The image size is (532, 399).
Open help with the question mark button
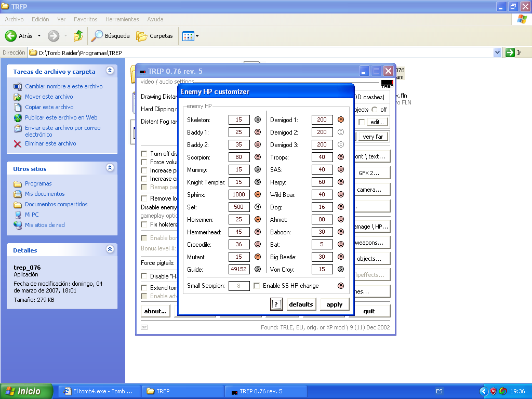276,304
